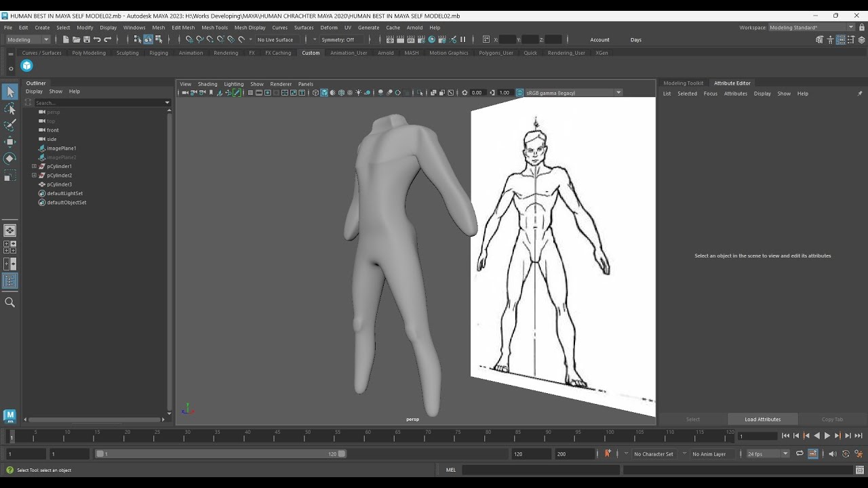
Task: Toggle sRGB gamma view transform icon
Action: click(x=520, y=93)
